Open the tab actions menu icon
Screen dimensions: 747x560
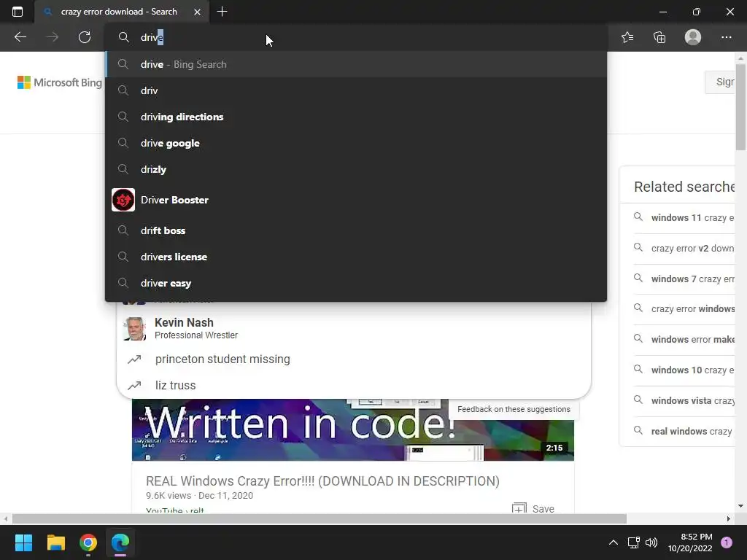coord(18,12)
